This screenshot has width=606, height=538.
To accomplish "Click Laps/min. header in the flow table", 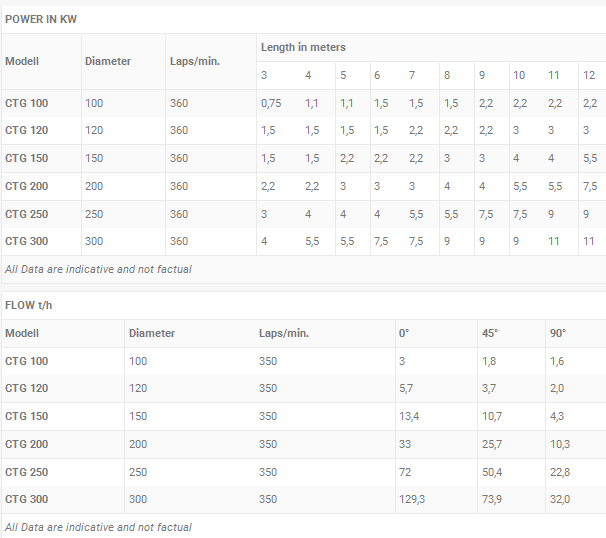I will [x=284, y=333].
